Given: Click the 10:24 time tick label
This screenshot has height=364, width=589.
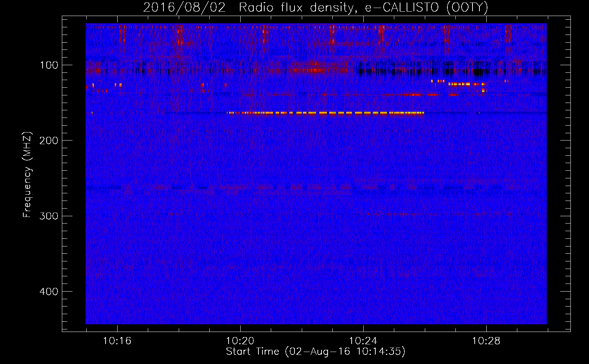Looking at the screenshot, I should pos(363,341).
